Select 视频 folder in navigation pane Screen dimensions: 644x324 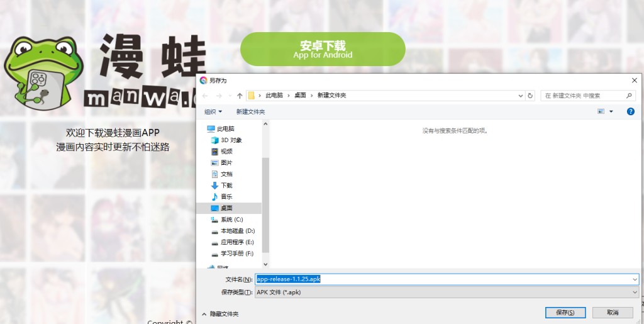point(226,152)
